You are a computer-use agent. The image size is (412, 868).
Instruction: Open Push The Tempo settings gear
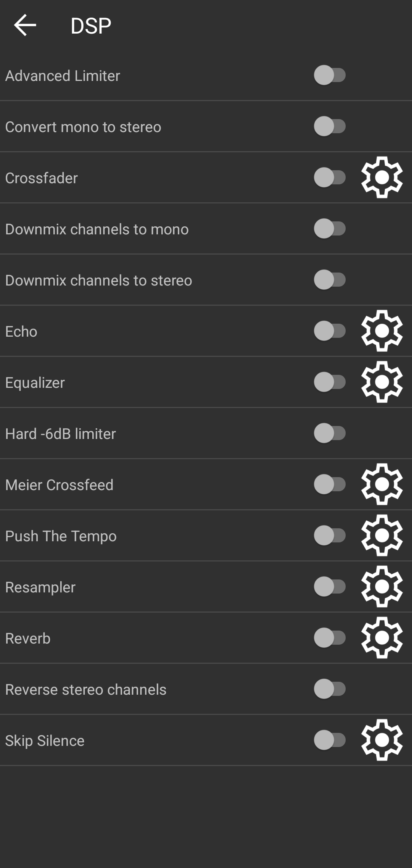click(x=382, y=536)
